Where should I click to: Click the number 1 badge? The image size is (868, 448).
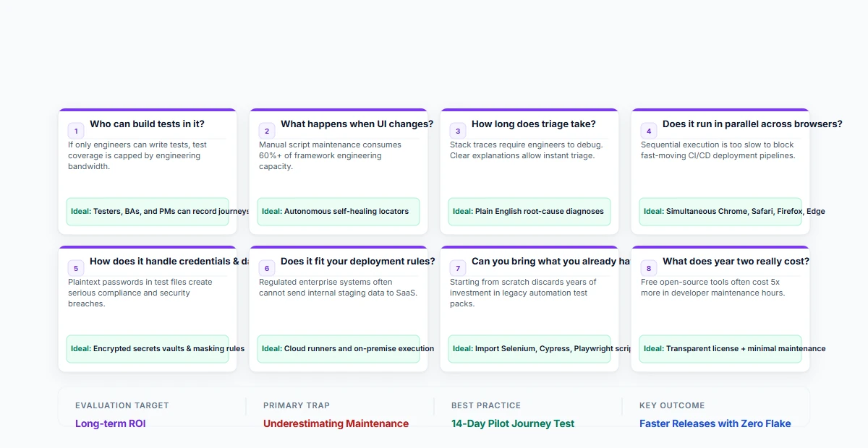click(76, 131)
